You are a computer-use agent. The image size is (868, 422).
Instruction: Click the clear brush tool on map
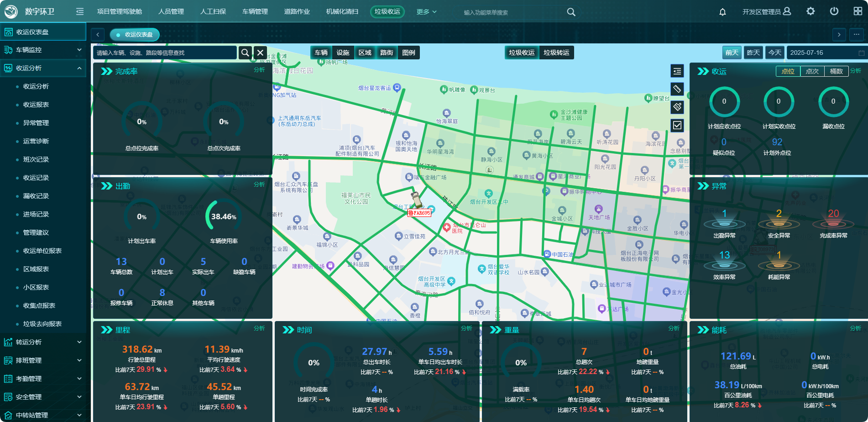(677, 107)
